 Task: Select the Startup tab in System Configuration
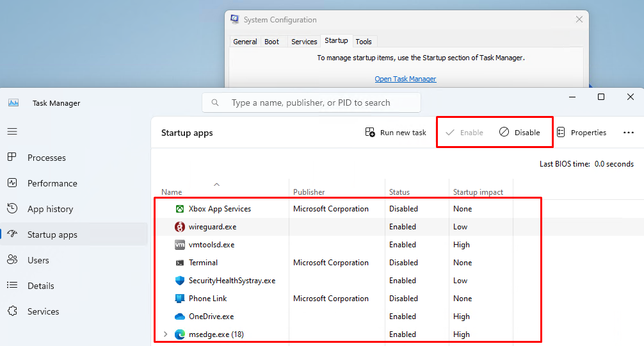tap(336, 40)
